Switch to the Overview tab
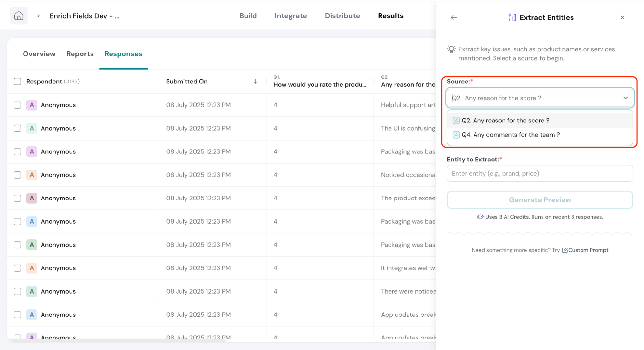 pyautogui.click(x=39, y=54)
